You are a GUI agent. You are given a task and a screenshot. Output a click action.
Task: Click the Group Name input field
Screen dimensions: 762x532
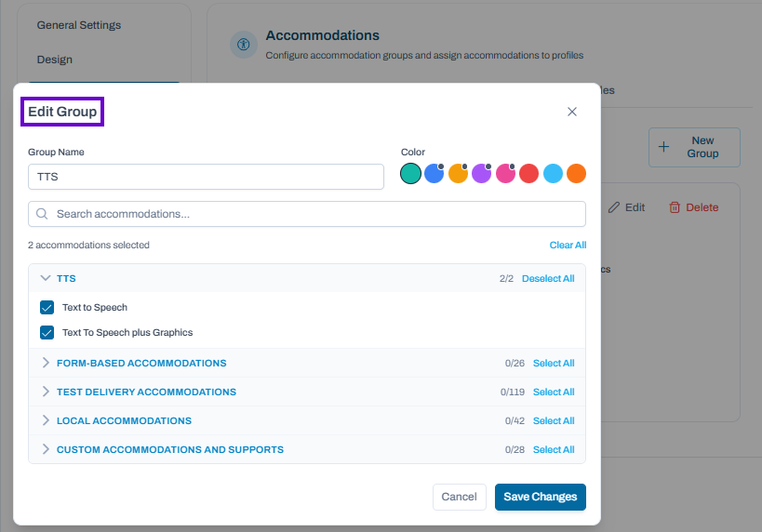[206, 177]
